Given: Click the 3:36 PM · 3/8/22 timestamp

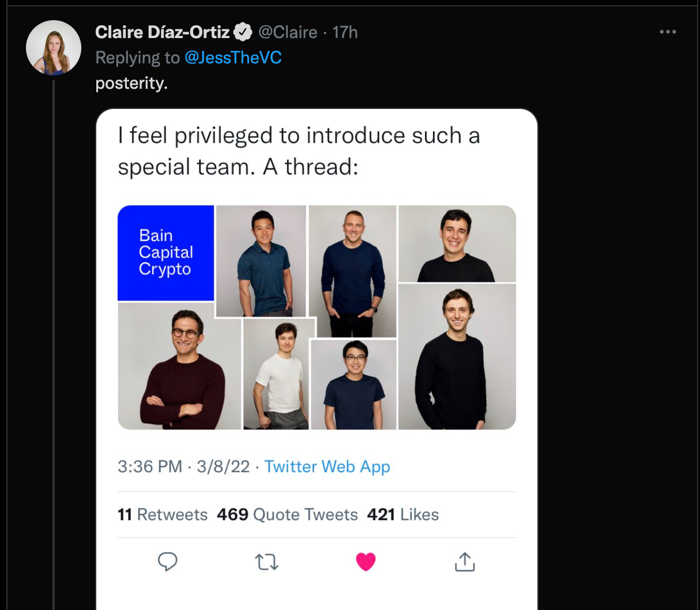Looking at the screenshot, I should (x=183, y=466).
